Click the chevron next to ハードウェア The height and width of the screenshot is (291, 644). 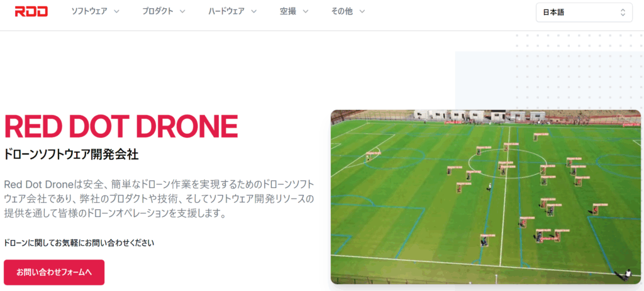(x=254, y=11)
